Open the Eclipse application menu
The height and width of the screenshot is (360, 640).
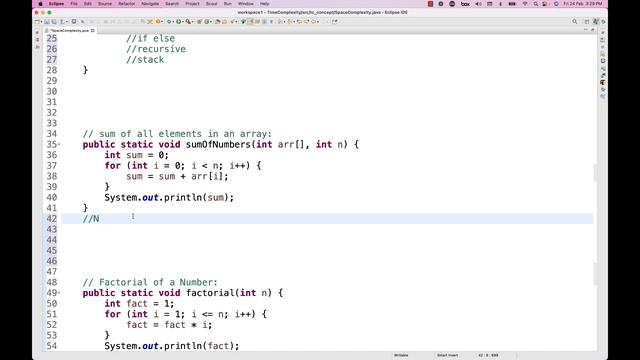tap(56, 4)
